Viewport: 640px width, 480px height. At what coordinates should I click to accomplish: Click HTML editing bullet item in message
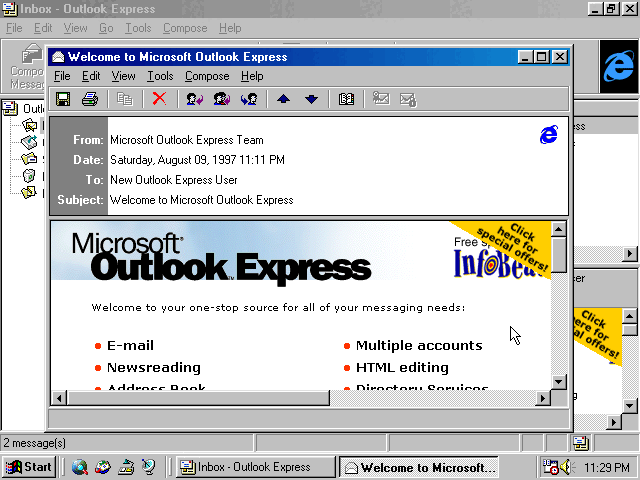pyautogui.click(x=402, y=368)
